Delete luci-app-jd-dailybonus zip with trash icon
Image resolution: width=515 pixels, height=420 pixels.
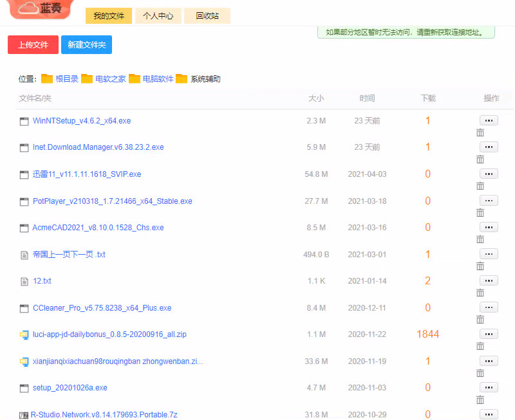(x=480, y=346)
